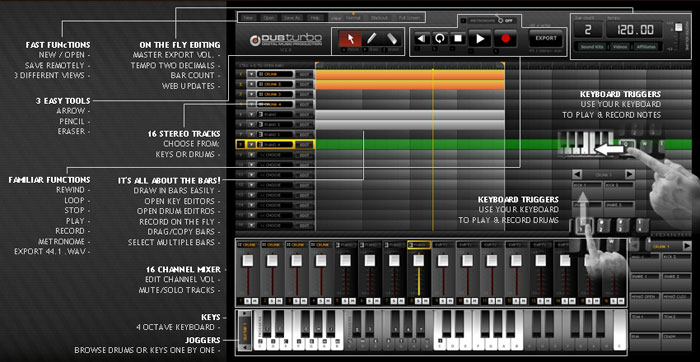Screen dimensions: 700x362
Task: Click New in the top menu
Action: 248,18
